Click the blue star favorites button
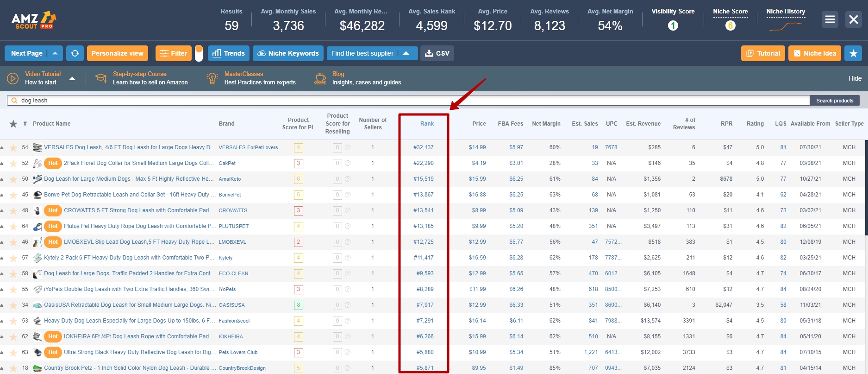868x374 pixels. pyautogui.click(x=853, y=53)
